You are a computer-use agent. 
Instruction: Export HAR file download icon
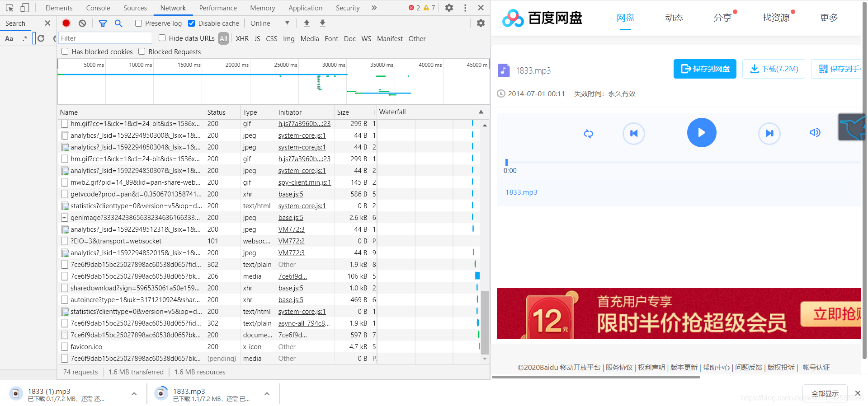(322, 23)
